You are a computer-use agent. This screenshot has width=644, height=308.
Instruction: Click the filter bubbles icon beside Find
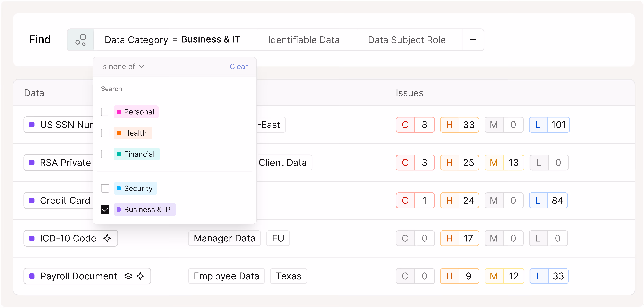pyautogui.click(x=81, y=40)
